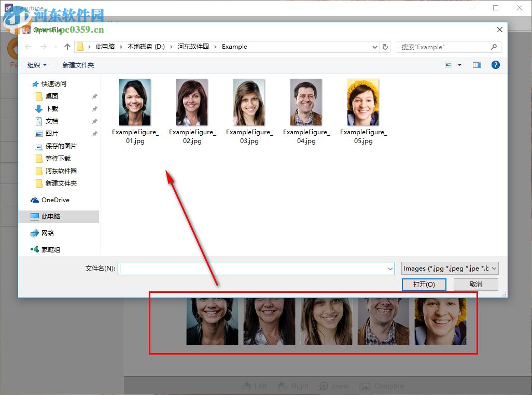Select OneDrive in the sidebar

55,200
